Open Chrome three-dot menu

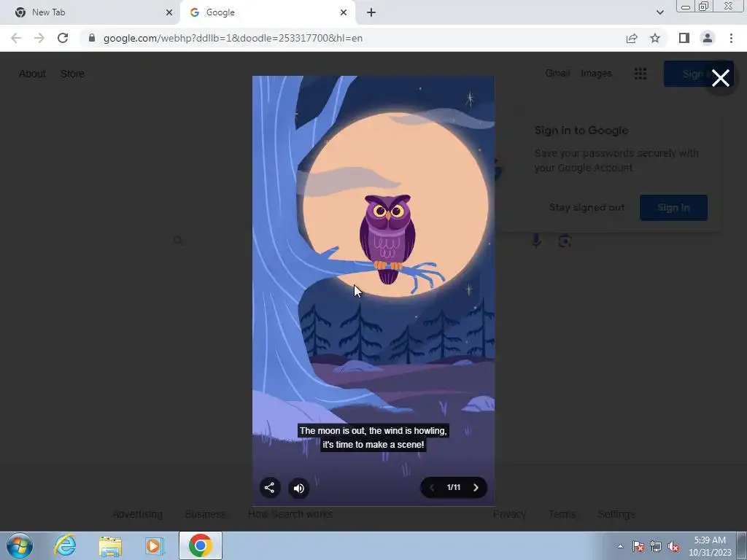click(731, 38)
